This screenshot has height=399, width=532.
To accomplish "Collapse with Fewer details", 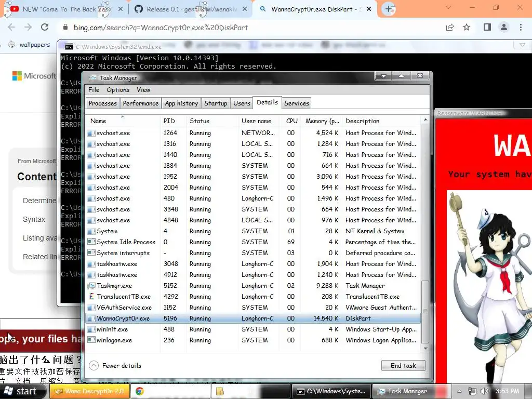I will [x=115, y=365].
